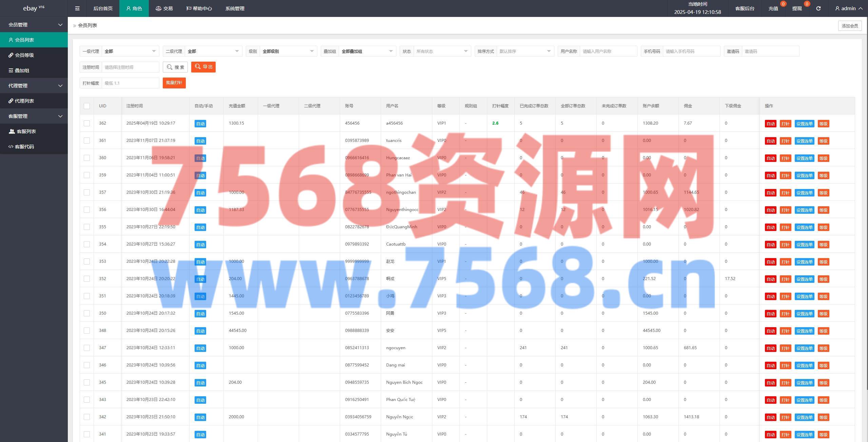Click the 添加会员 button
Image resolution: width=868 pixels, height=442 pixels.
point(849,26)
